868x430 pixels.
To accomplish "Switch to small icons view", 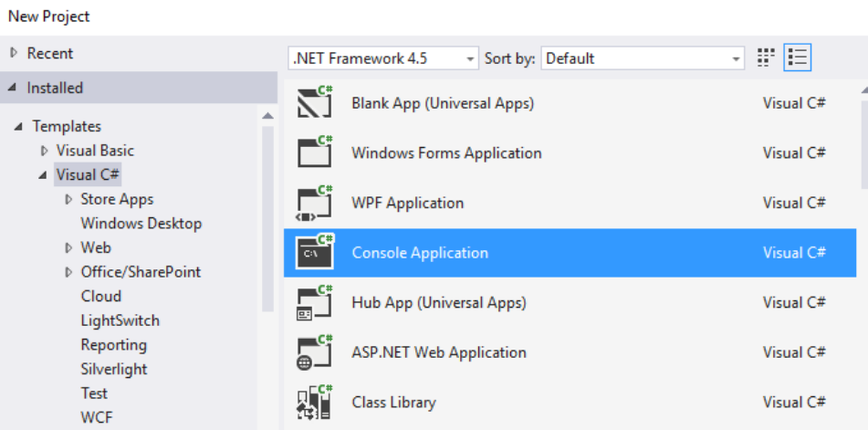I will pyautogui.click(x=766, y=58).
